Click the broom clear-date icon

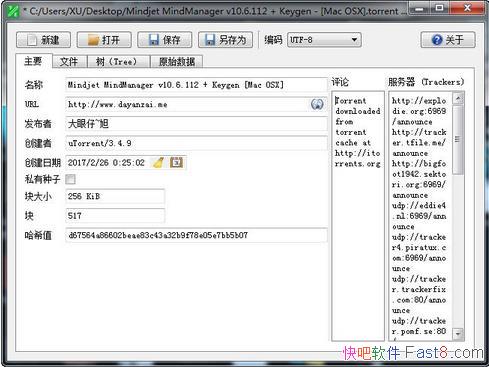click(158, 163)
